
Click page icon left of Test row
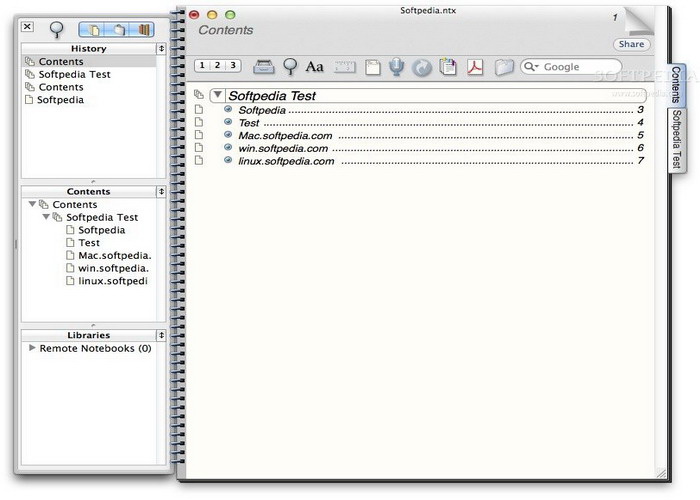(199, 122)
